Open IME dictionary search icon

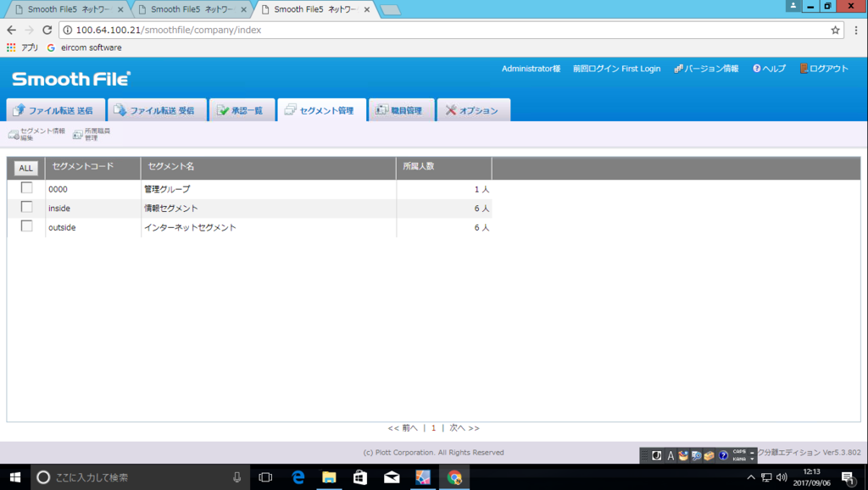pos(697,456)
